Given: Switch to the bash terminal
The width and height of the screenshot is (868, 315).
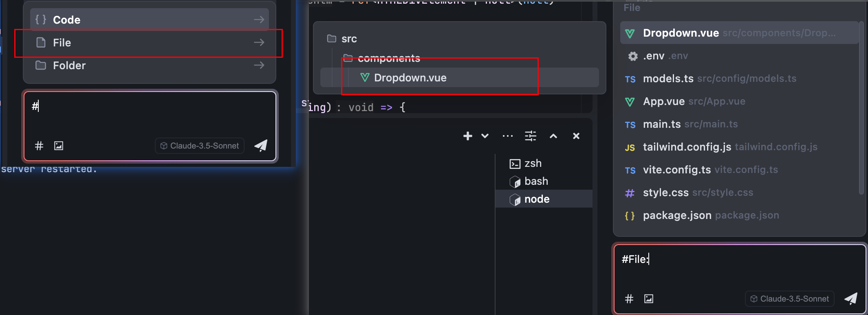Looking at the screenshot, I should [x=536, y=181].
